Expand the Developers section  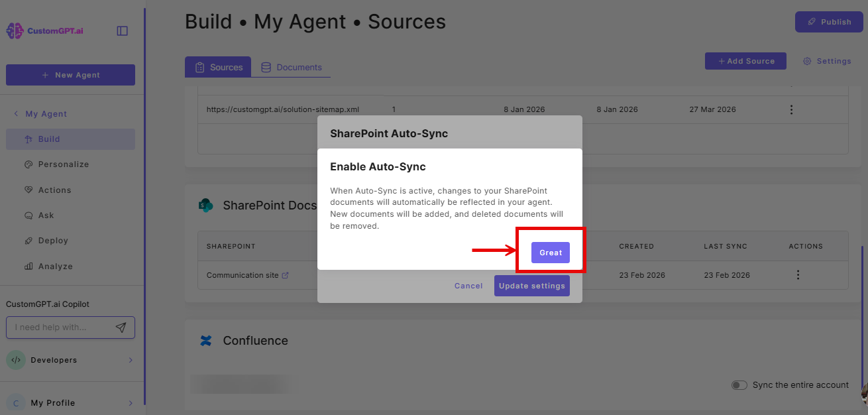coord(131,360)
